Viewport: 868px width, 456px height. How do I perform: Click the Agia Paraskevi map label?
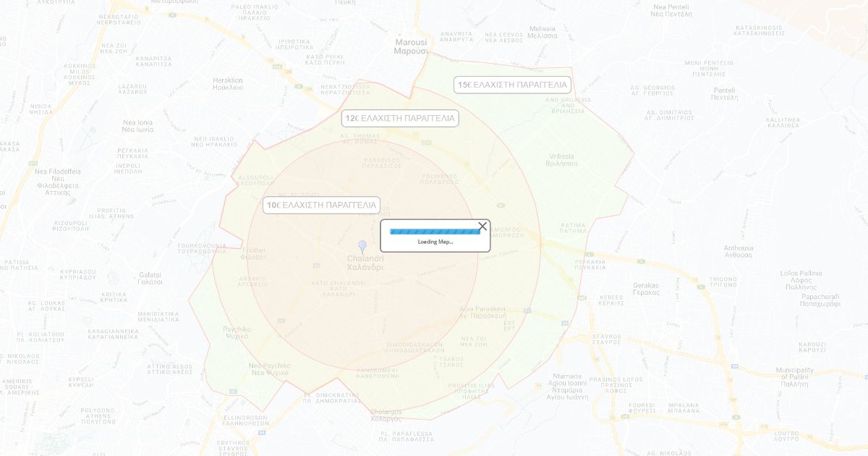pyautogui.click(x=482, y=312)
